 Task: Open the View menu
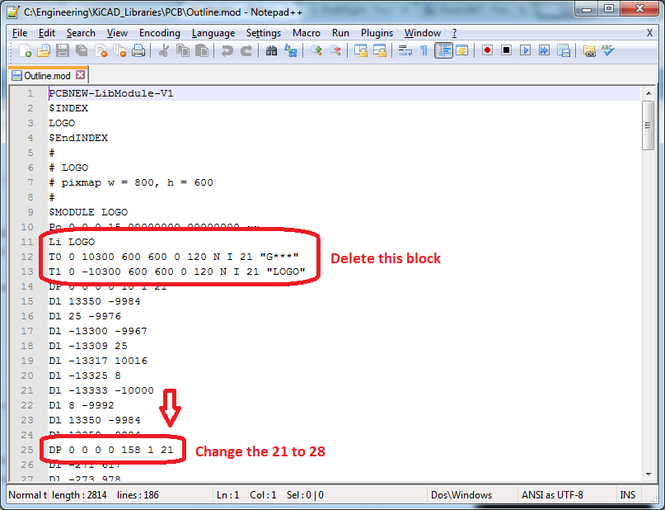point(117,33)
